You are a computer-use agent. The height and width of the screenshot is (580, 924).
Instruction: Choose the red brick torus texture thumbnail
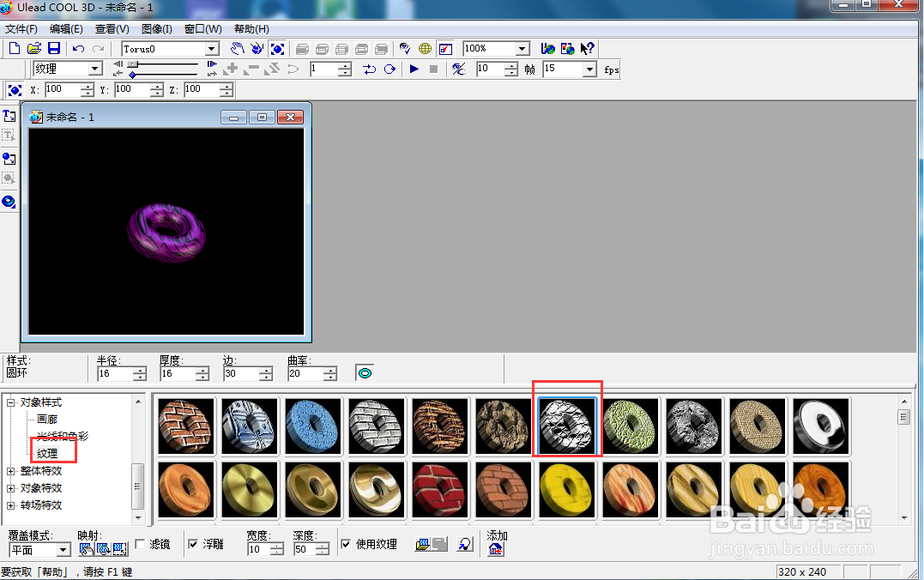point(439,490)
